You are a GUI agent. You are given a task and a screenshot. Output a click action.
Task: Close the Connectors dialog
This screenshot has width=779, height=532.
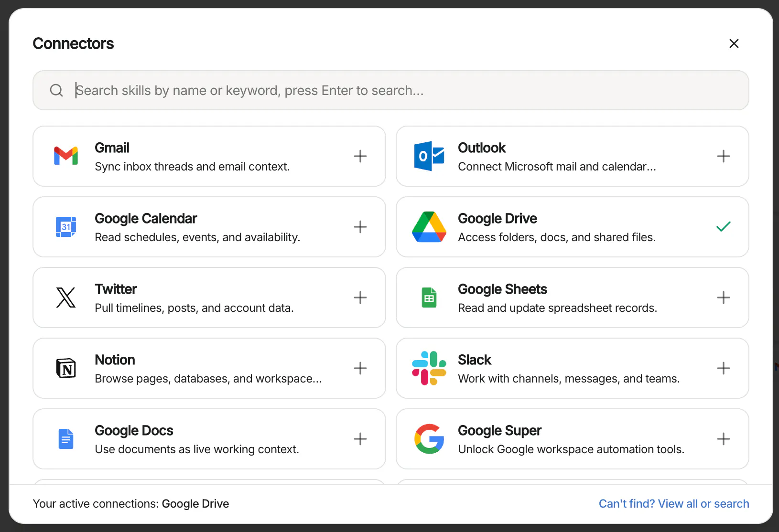point(734,43)
